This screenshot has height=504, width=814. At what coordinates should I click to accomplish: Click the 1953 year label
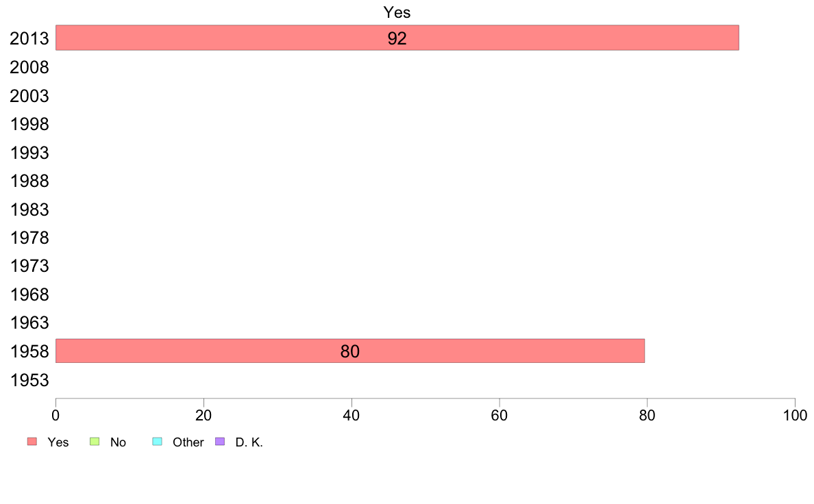point(29,380)
